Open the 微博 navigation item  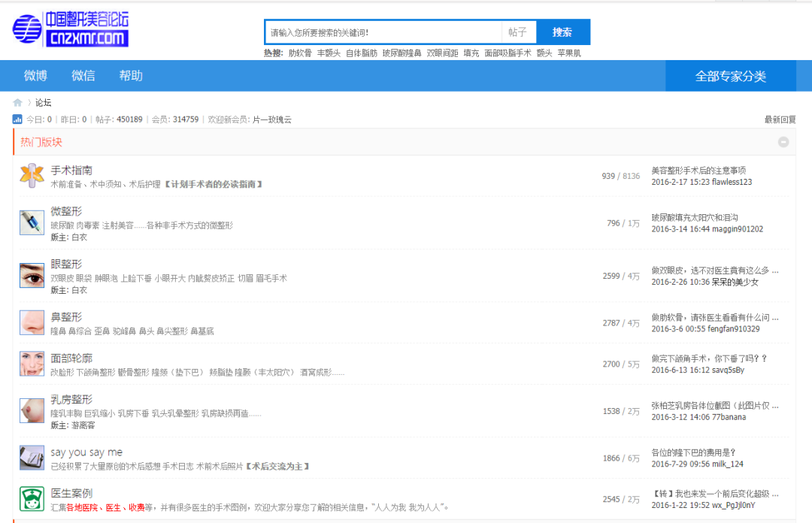(35, 76)
